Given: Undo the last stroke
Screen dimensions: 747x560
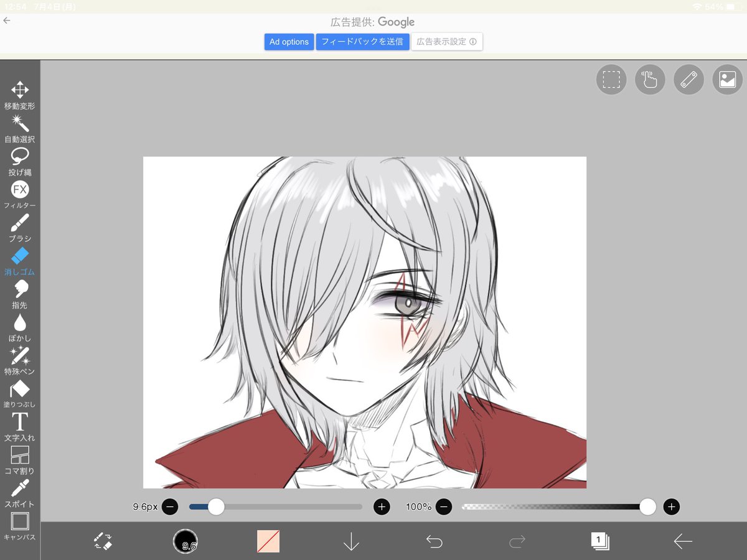Looking at the screenshot, I should pos(434,541).
